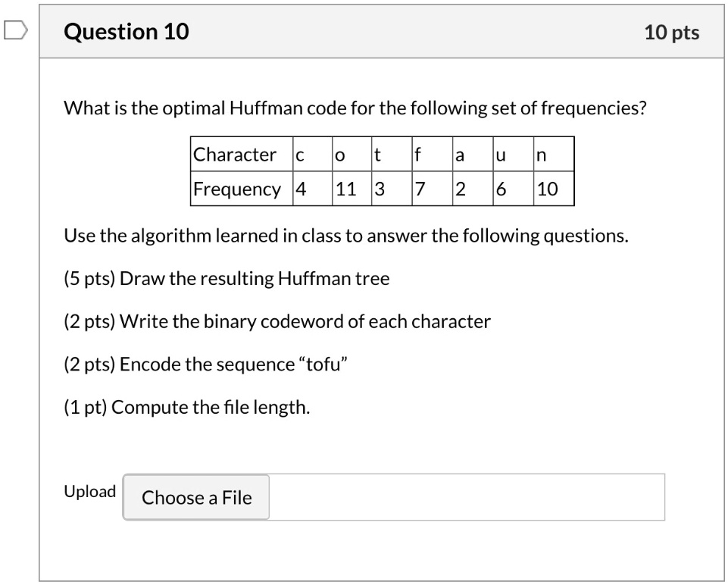Viewport: 728px width, 585px height.
Task: Click the Compute the file length line
Action: 186,408
